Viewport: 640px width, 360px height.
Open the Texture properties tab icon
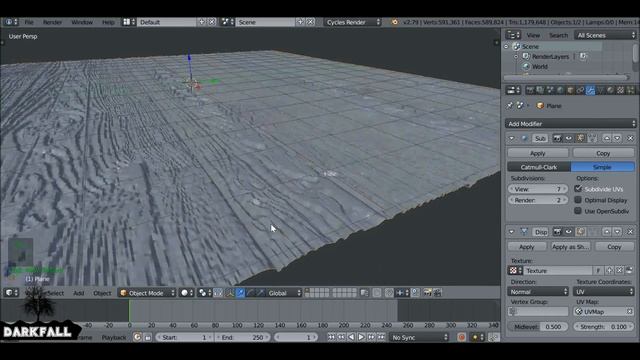pos(620,90)
